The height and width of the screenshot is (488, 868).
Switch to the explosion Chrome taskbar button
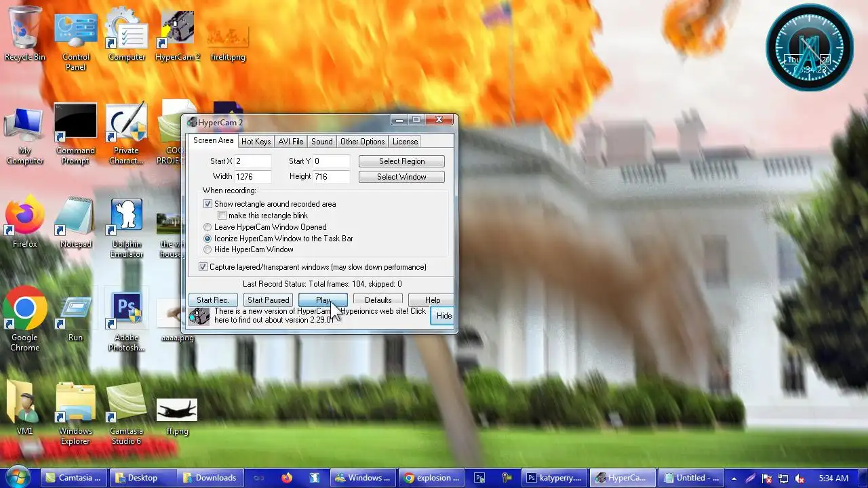click(432, 478)
